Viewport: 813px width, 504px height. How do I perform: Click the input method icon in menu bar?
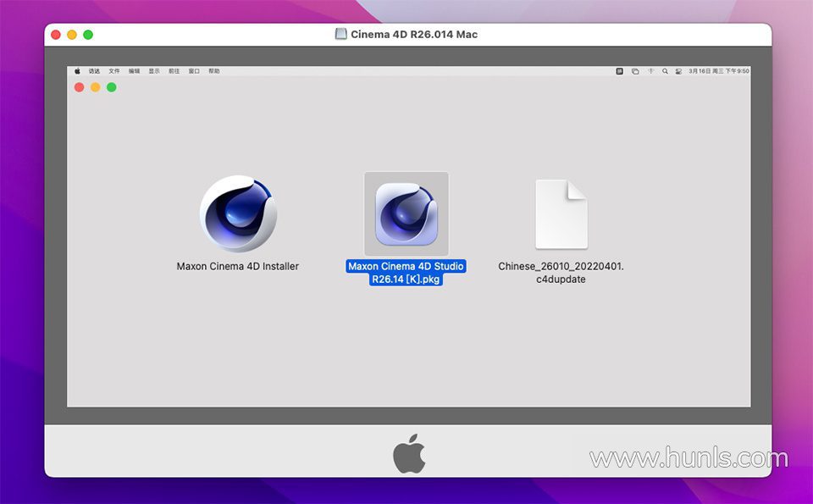[x=620, y=71]
